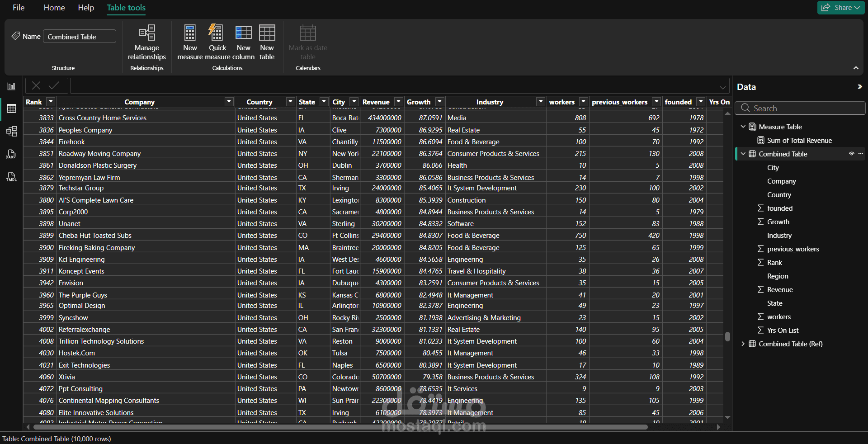Expand the formula bar dropdown arrow
Image resolution: width=868 pixels, height=444 pixels.
click(x=723, y=87)
